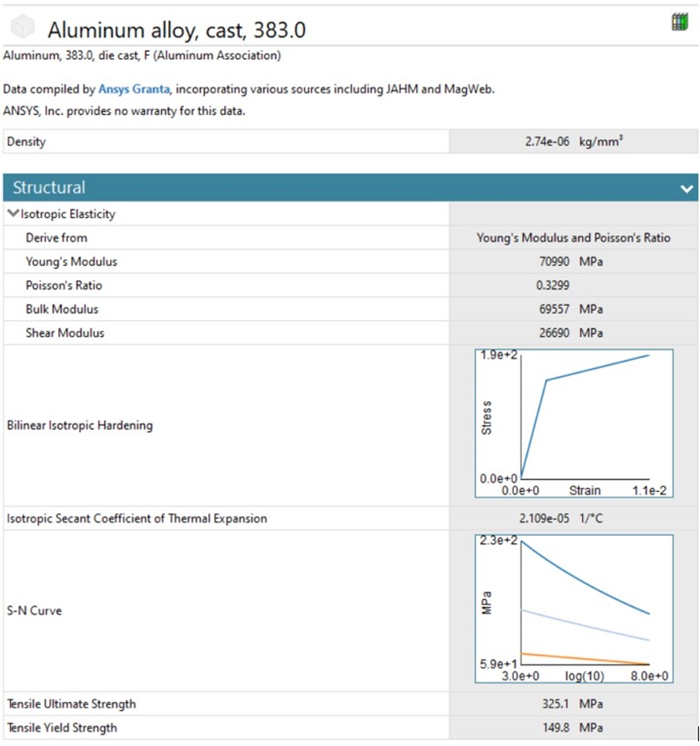This screenshot has width=700, height=746.
Task: Click the Aluminum Association description line
Action: pos(142,56)
